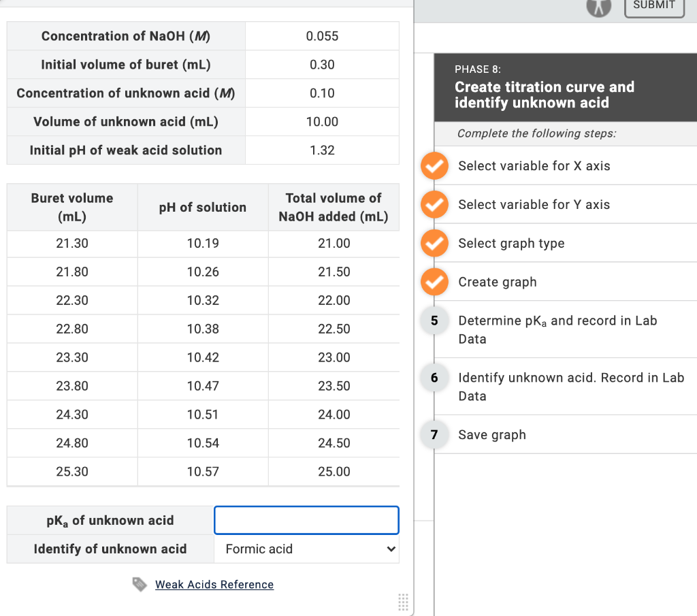This screenshot has height=616, width=697.
Task: Click the checkmark icon next to 'Select graph type'
Action: tap(434, 243)
